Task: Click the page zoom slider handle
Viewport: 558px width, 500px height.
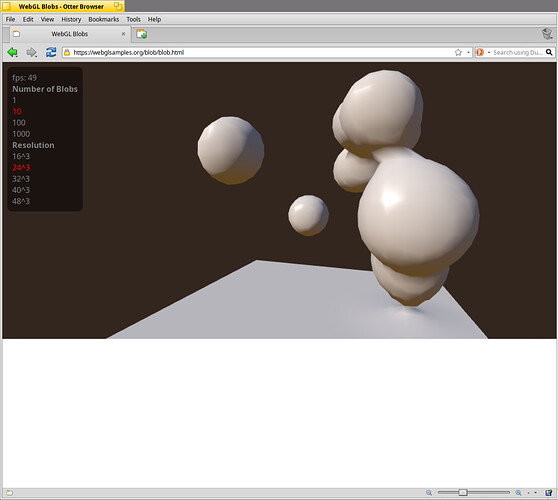Action: click(x=463, y=493)
